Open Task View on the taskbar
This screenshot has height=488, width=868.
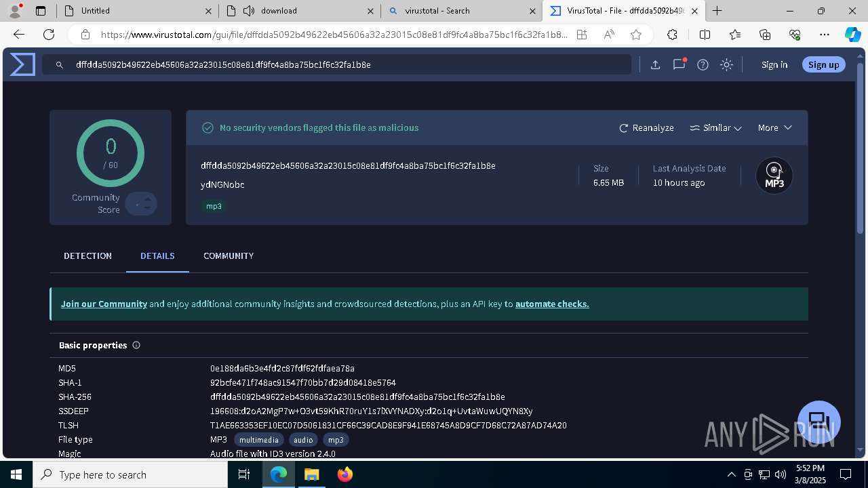(244, 474)
